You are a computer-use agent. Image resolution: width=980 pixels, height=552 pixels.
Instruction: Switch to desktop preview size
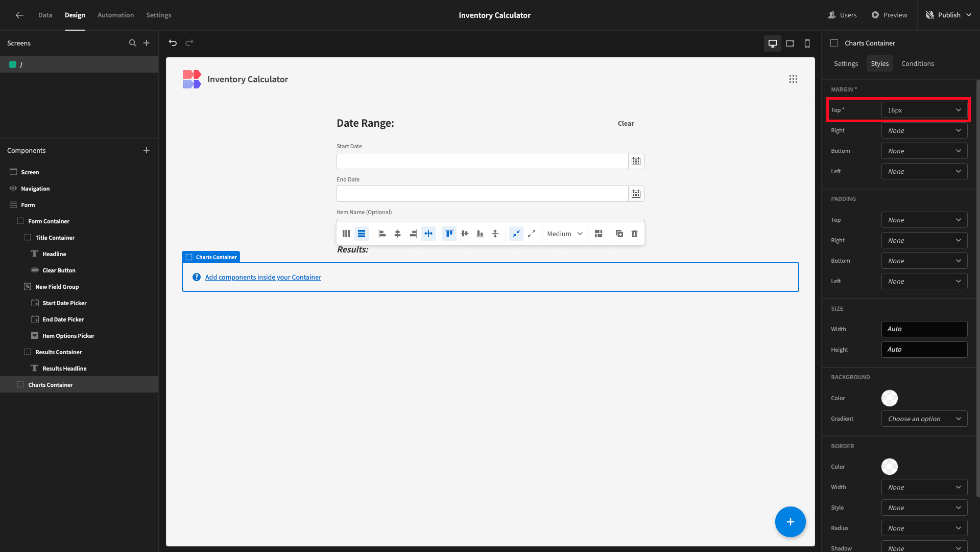click(773, 43)
